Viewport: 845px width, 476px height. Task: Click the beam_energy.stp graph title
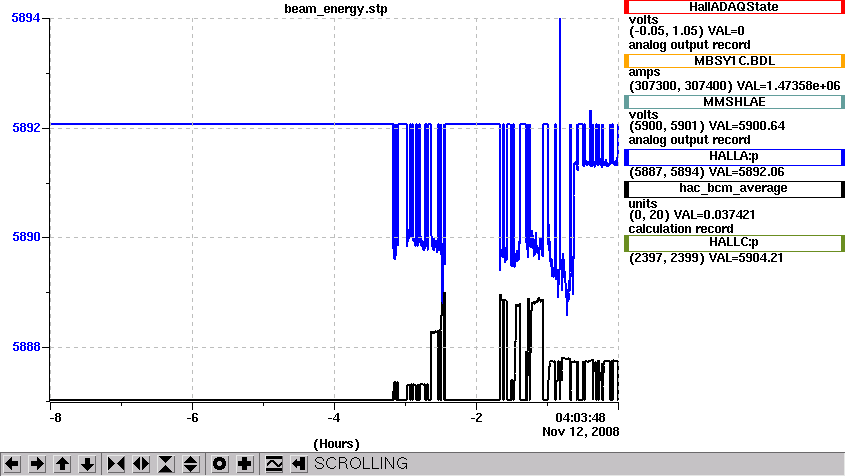pyautogui.click(x=336, y=9)
